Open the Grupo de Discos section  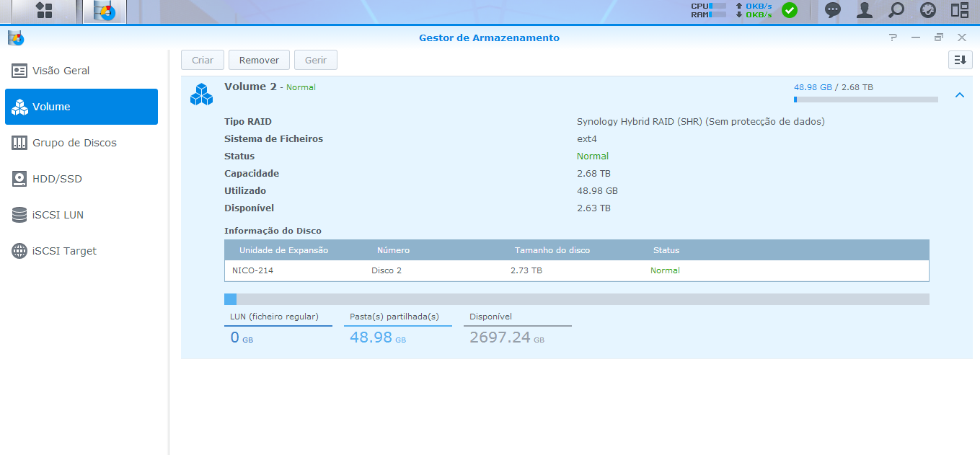(x=81, y=143)
